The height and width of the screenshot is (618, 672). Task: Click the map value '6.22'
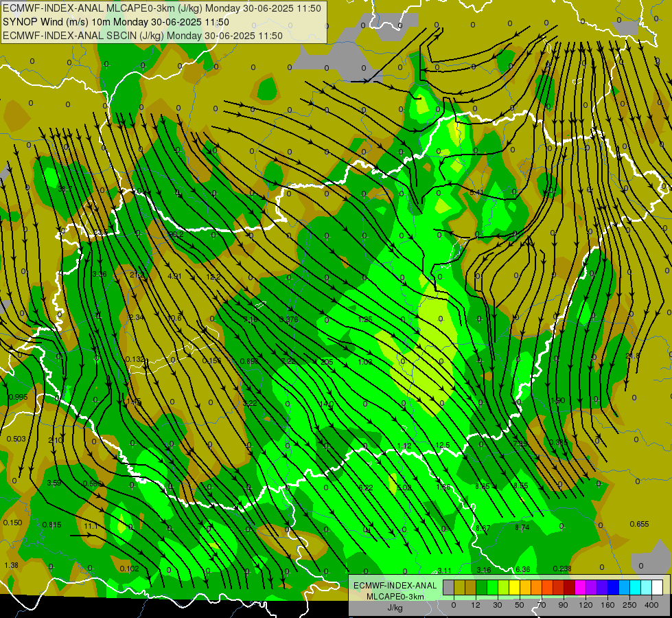point(366,488)
